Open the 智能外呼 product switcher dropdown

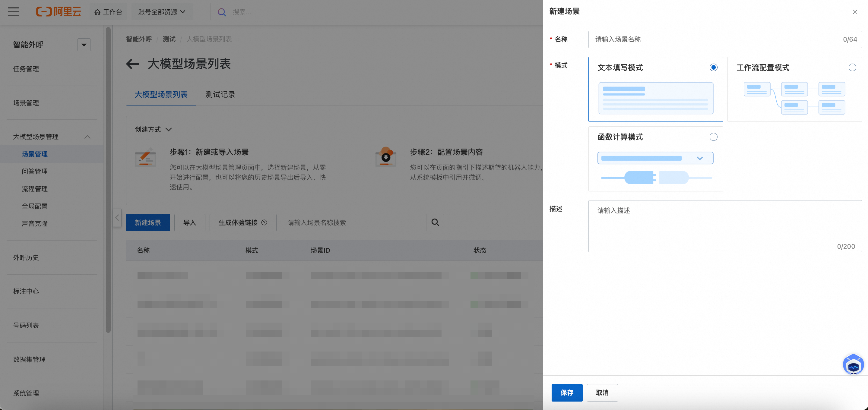tap(84, 45)
